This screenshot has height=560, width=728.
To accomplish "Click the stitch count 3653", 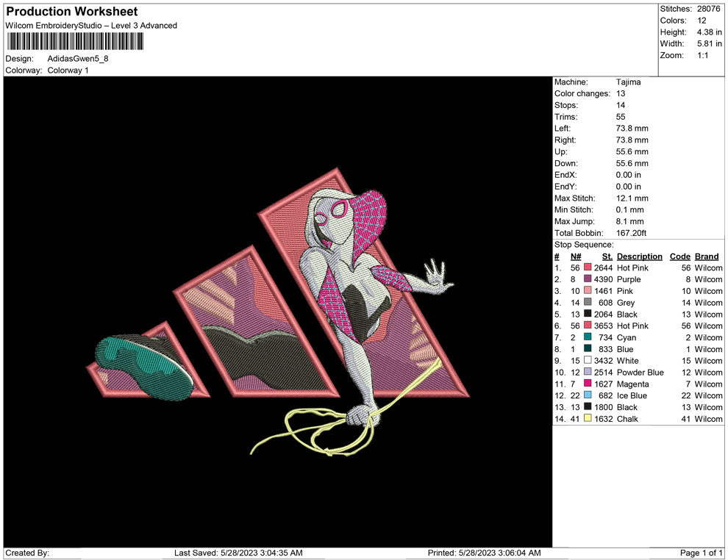I will pos(603,326).
